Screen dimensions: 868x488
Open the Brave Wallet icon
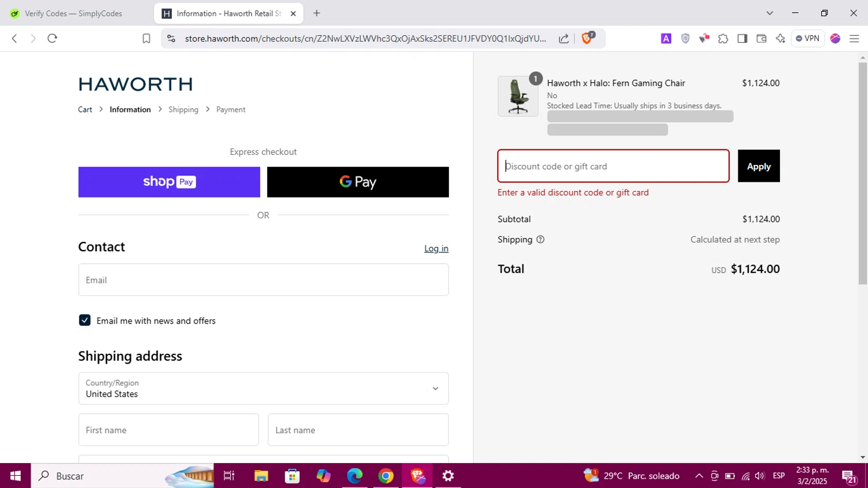point(762,38)
